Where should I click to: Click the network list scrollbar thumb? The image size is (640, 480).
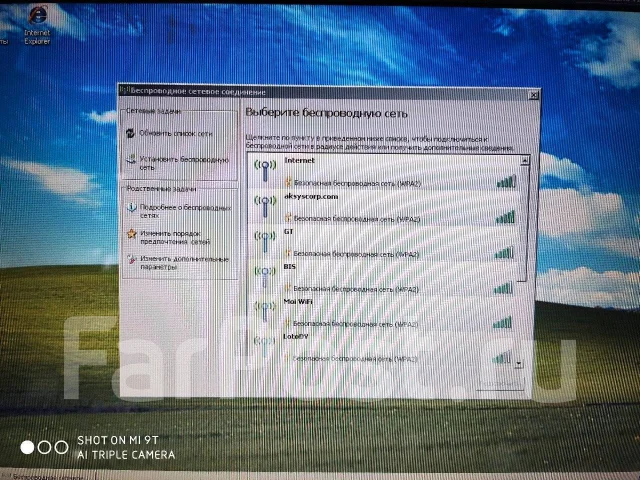(524, 224)
